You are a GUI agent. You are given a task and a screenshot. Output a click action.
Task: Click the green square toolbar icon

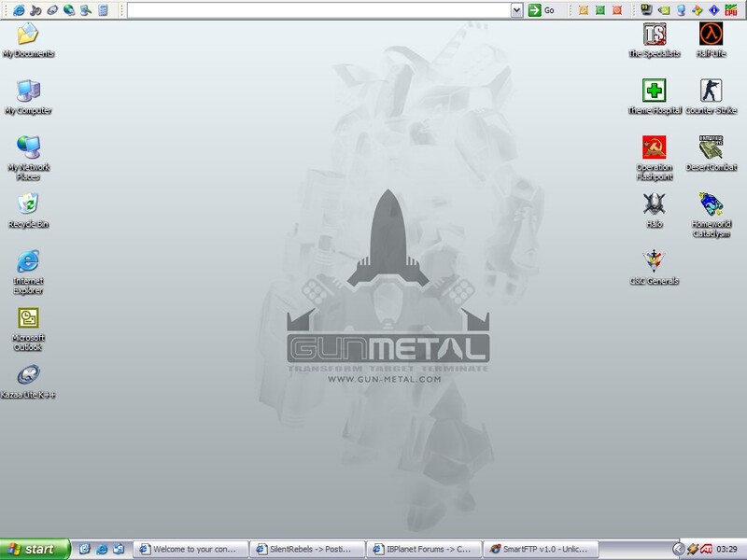600,10
